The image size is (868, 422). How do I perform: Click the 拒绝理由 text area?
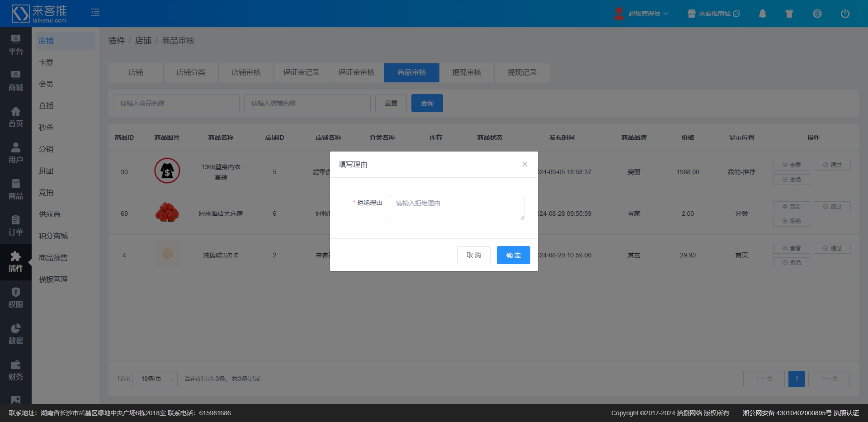(456, 208)
